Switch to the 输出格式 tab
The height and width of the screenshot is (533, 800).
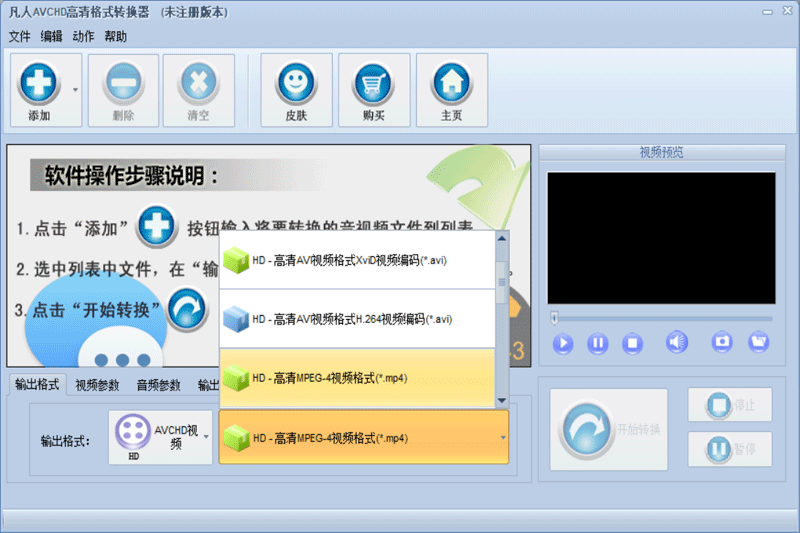[x=37, y=384]
